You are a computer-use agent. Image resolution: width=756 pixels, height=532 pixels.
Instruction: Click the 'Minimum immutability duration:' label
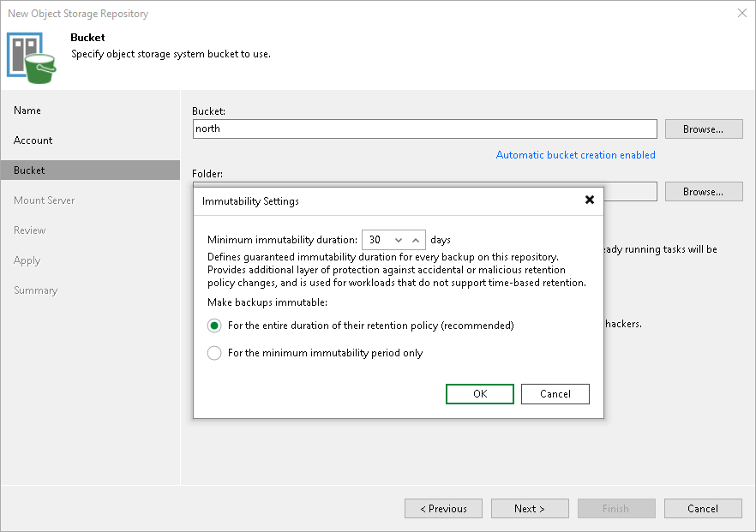(282, 240)
